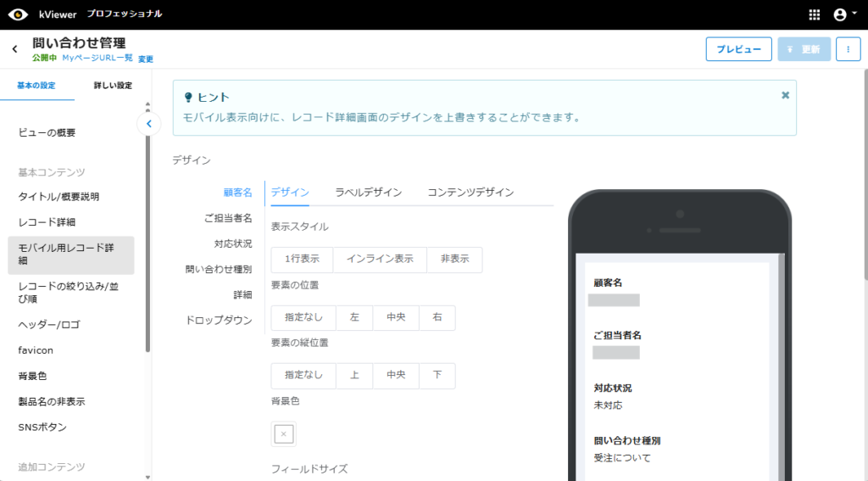Click 受注について value in phone preview
Viewport: 868px width, 481px height.
click(622, 458)
